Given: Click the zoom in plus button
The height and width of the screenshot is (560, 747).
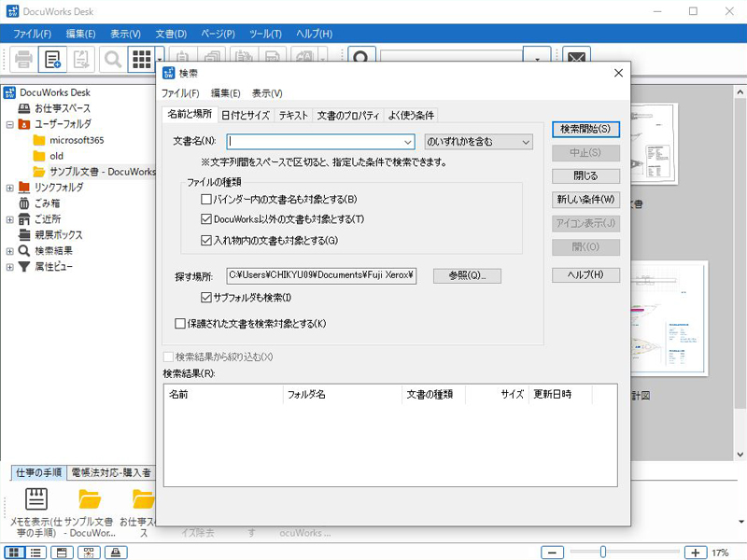Looking at the screenshot, I should [x=696, y=553].
